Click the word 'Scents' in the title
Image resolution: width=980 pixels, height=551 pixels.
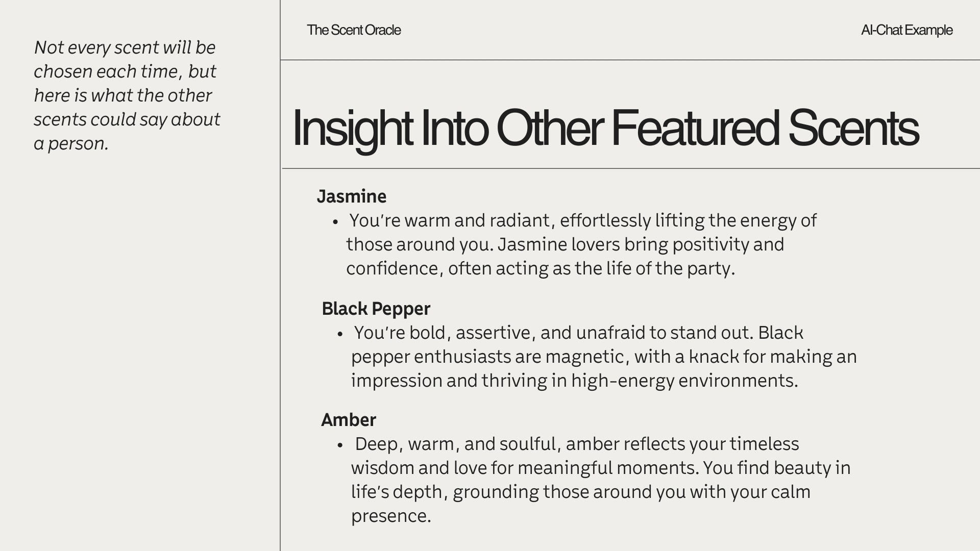click(x=853, y=128)
